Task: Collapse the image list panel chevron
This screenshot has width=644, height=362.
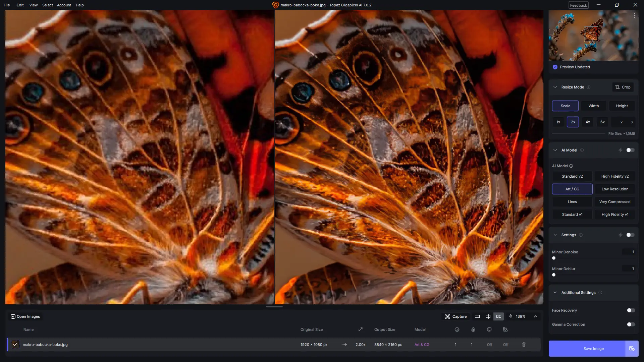Action: (536, 316)
